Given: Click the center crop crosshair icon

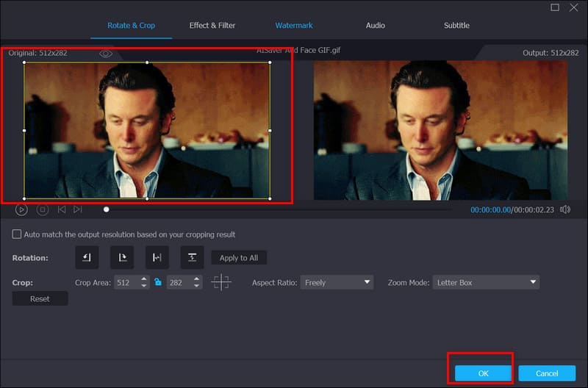Looking at the screenshot, I should pos(220,282).
